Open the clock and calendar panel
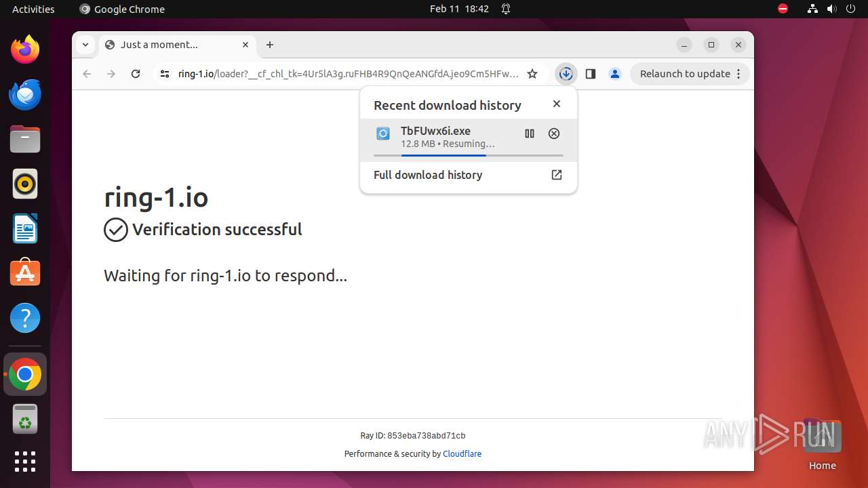This screenshot has width=868, height=488. click(459, 9)
